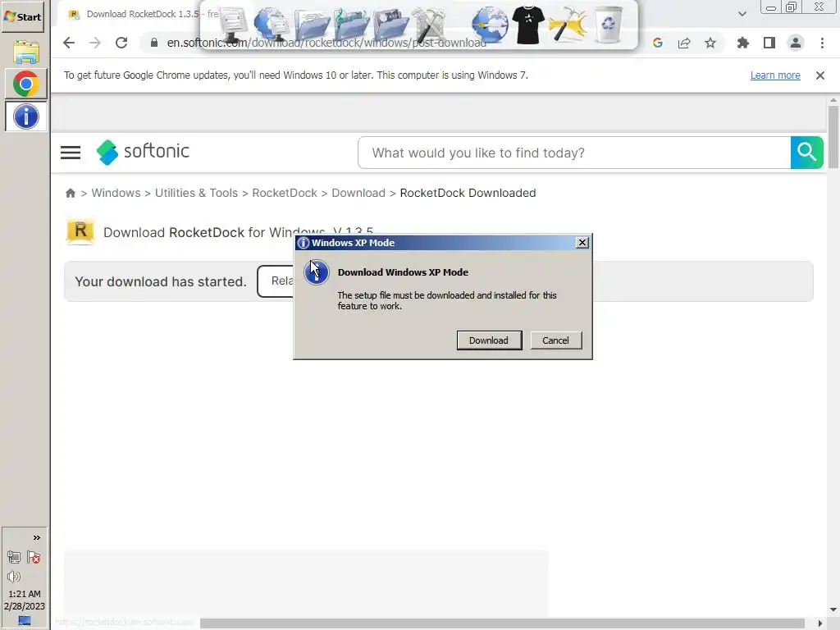Click the Start button

coord(22,16)
